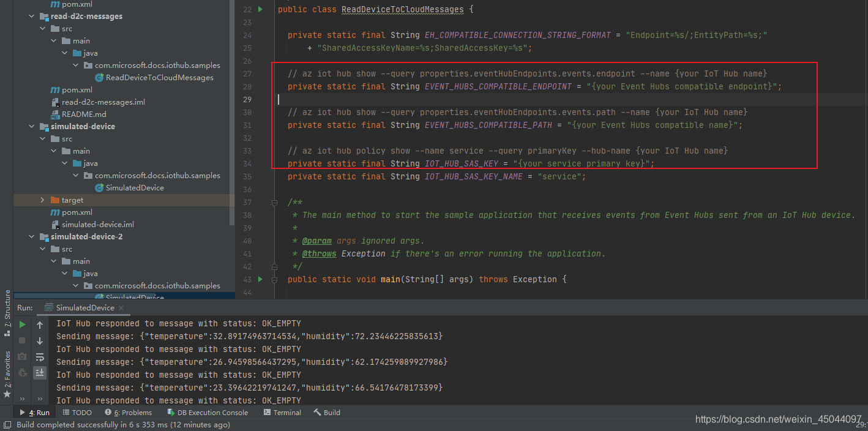The height and width of the screenshot is (431, 868).
Task: Select samples package under simulated-device-2
Action: click(x=157, y=286)
